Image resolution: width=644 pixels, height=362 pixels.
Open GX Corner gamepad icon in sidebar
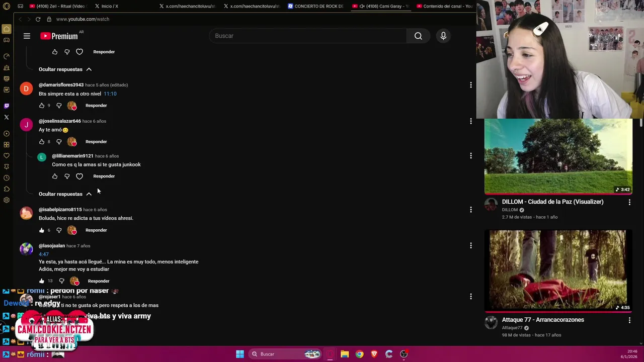click(7, 40)
